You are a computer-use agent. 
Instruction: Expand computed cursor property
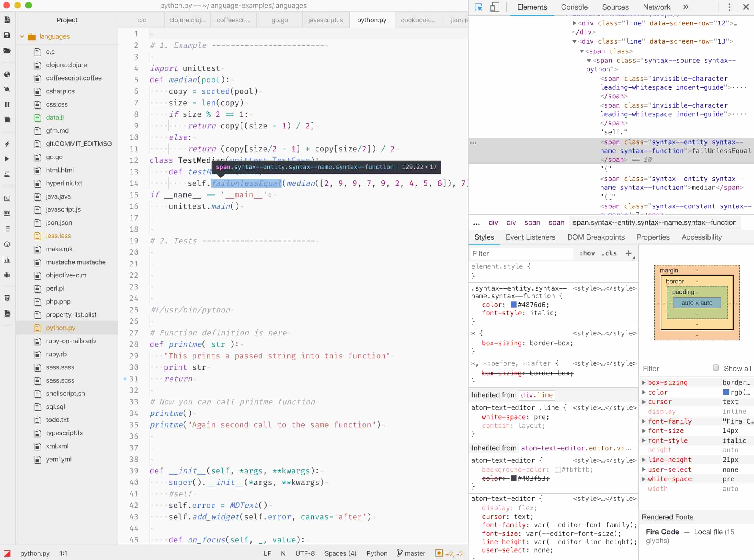coord(644,402)
